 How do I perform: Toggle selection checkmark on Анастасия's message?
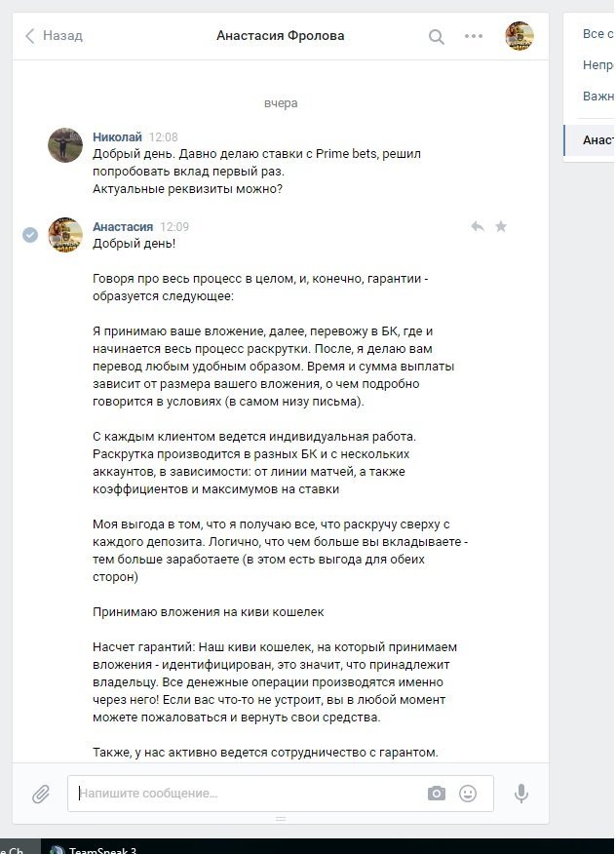tap(30, 235)
